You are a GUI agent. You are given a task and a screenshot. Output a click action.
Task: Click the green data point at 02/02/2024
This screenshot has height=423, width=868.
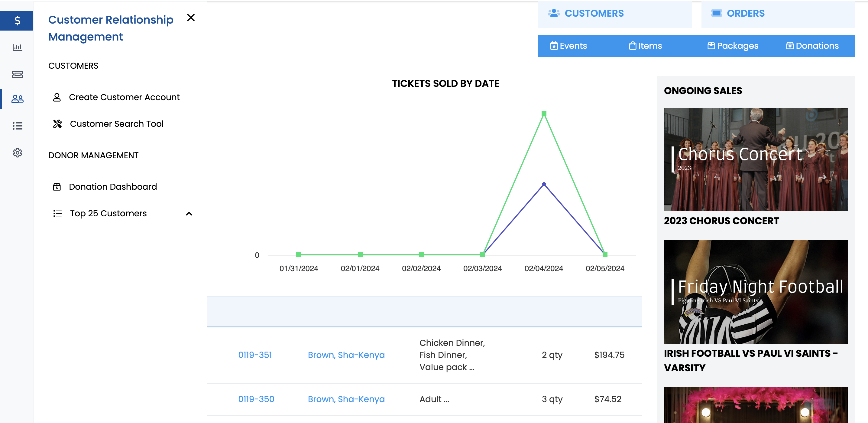[421, 255]
